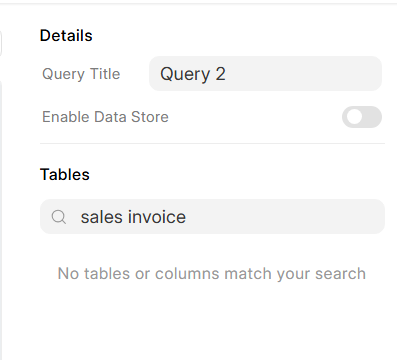Click the word 'invoice' in search box

[157, 217]
